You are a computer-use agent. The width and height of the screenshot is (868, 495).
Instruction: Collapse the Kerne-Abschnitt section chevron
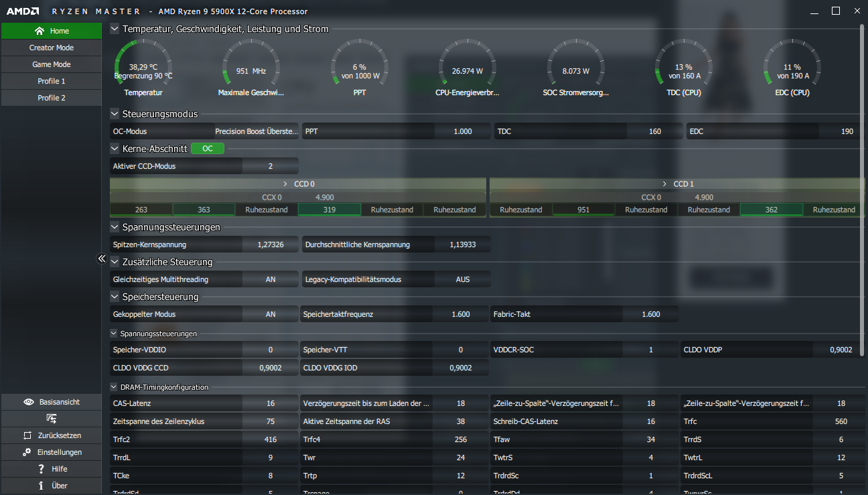tap(115, 149)
